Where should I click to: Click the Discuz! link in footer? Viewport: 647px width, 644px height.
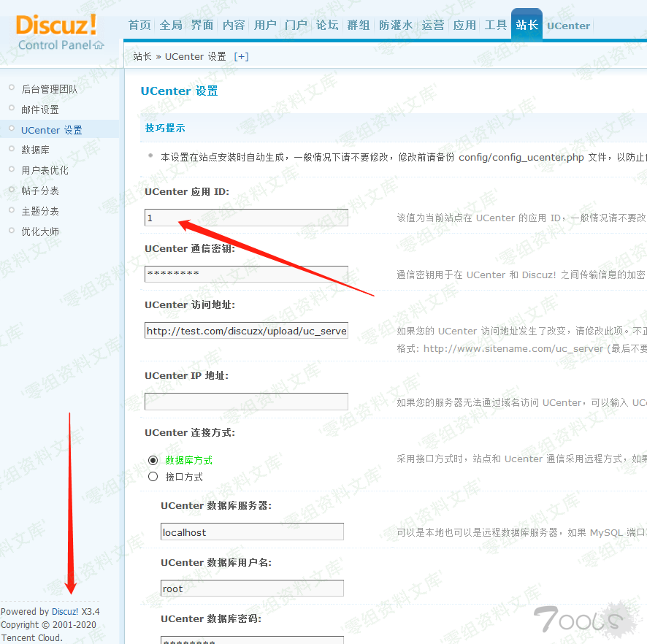point(65,612)
